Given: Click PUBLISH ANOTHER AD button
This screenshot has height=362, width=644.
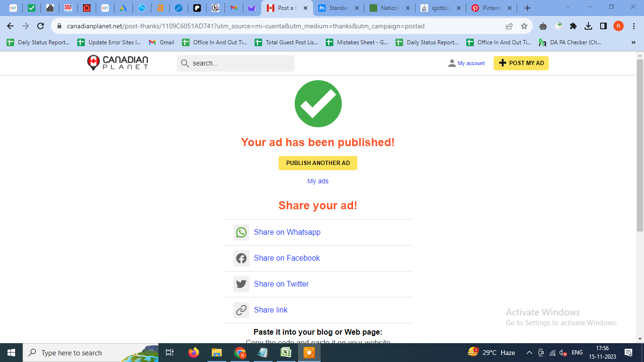Looking at the screenshot, I should click(318, 163).
